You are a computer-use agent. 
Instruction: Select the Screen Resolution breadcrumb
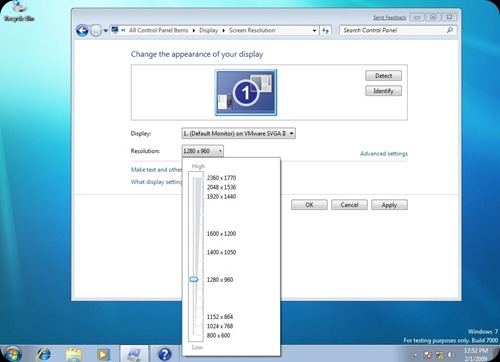click(252, 30)
